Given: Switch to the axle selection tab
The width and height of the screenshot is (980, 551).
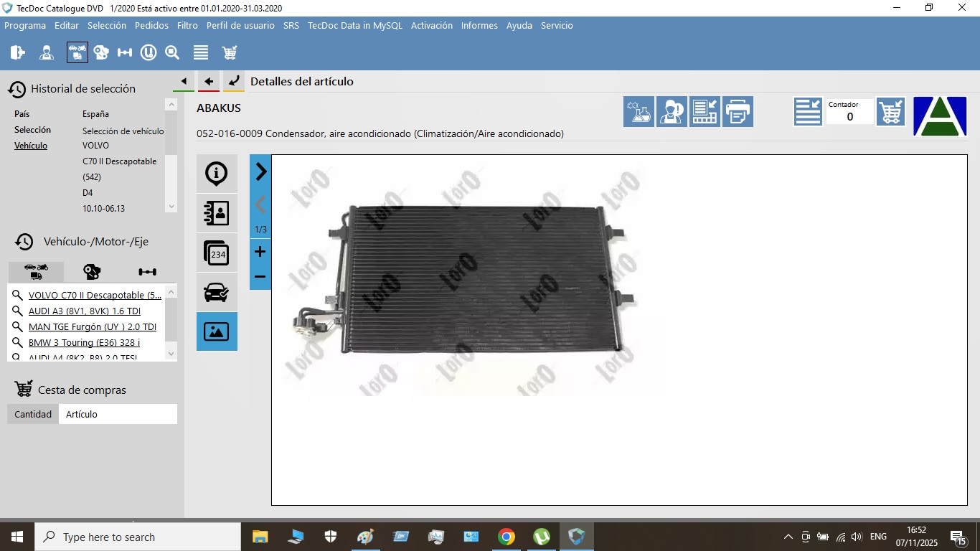Looking at the screenshot, I should 147,272.
